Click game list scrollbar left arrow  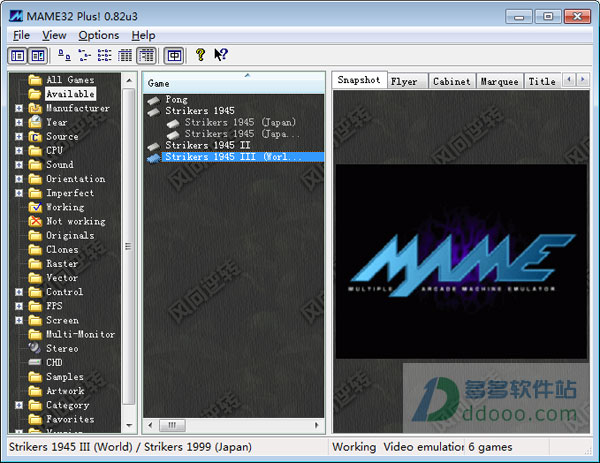[x=150, y=425]
